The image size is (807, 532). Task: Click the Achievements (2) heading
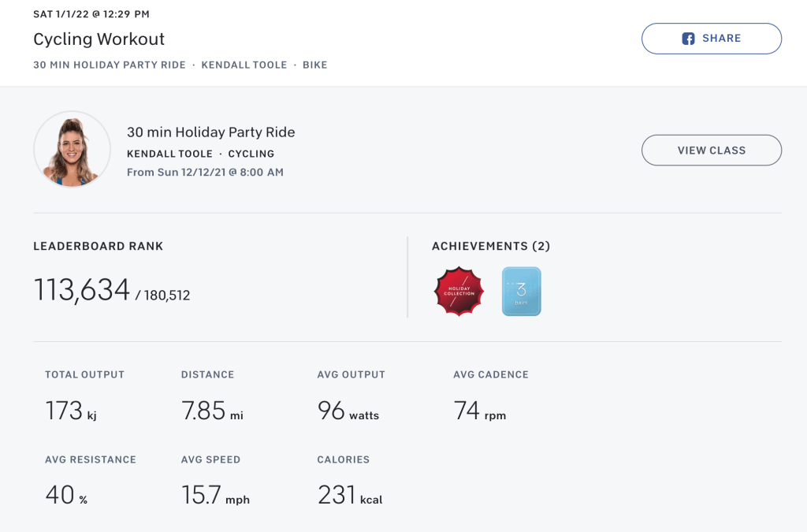click(490, 246)
